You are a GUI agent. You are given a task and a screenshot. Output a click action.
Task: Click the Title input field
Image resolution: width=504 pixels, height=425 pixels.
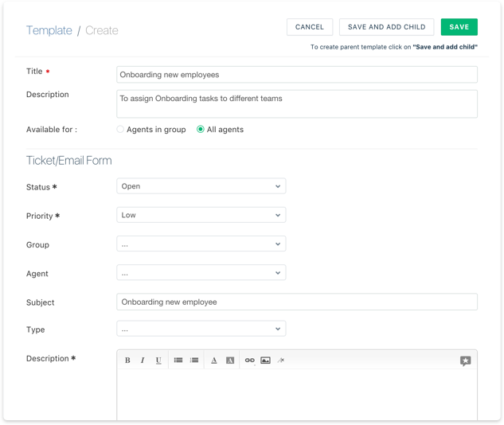[297, 75]
